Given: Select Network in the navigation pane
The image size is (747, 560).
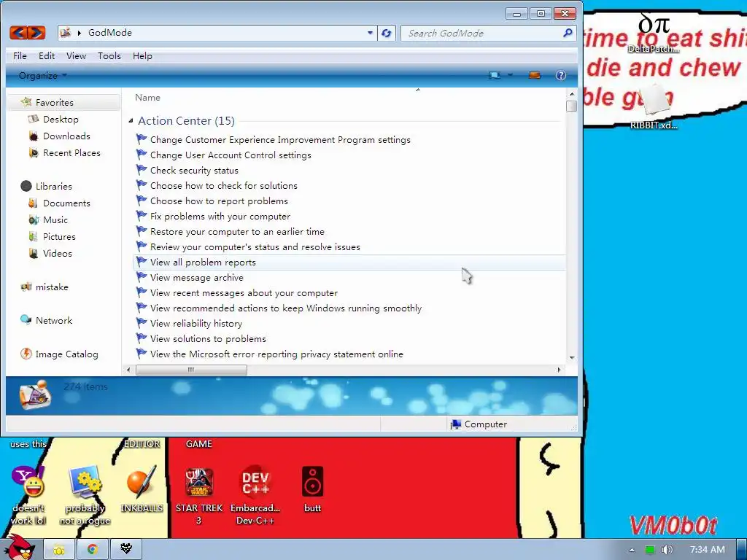Looking at the screenshot, I should [54, 320].
